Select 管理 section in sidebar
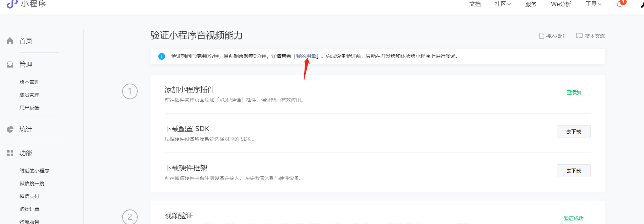 pos(26,65)
